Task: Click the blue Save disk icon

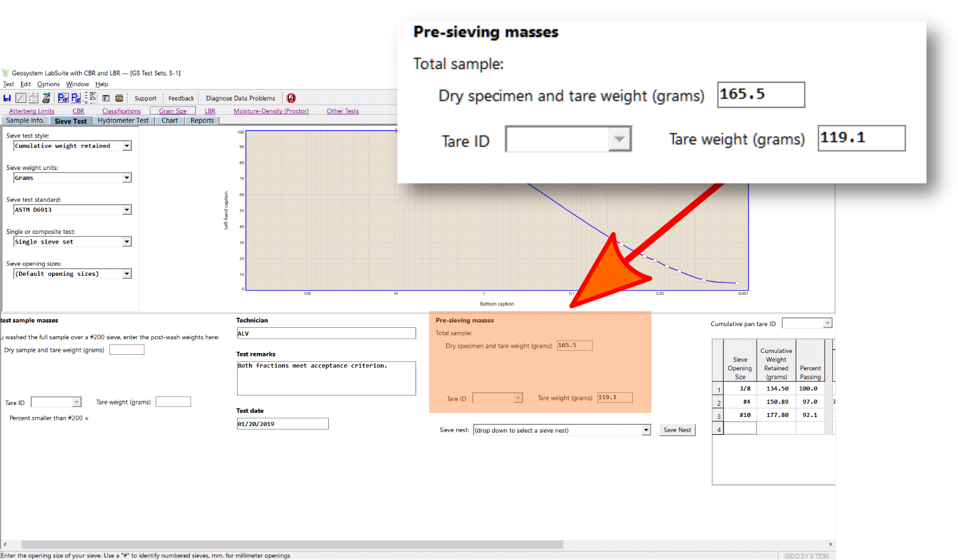Action: (x=7, y=98)
